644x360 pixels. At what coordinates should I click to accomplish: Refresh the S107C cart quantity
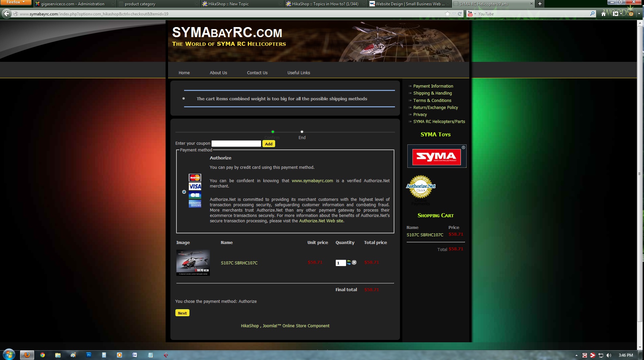coord(349,262)
